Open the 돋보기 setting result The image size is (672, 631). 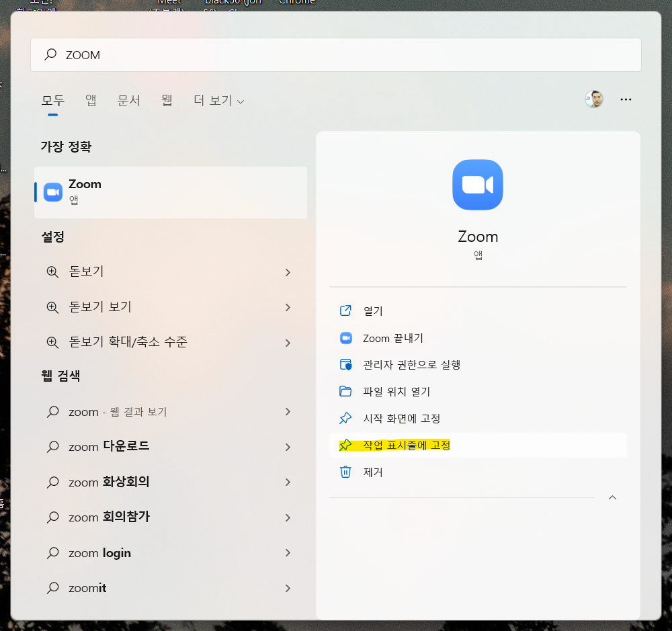point(171,271)
